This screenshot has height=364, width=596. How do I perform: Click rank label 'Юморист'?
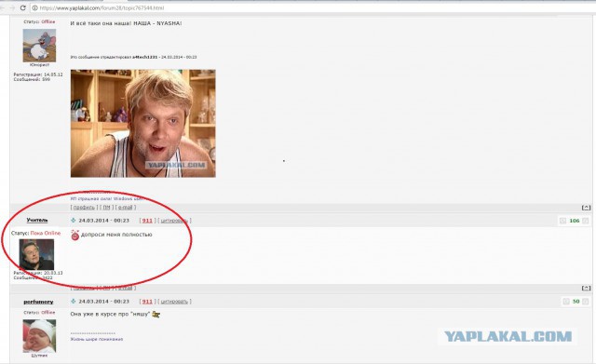[39, 65]
